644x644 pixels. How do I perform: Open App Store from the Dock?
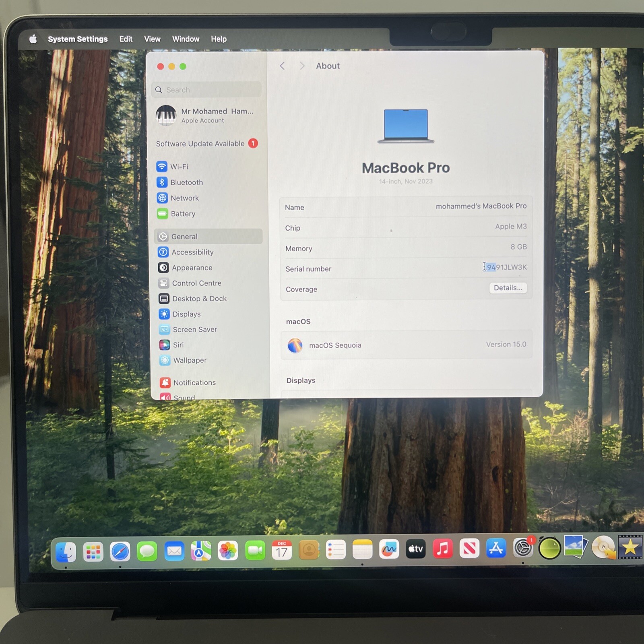point(496,548)
